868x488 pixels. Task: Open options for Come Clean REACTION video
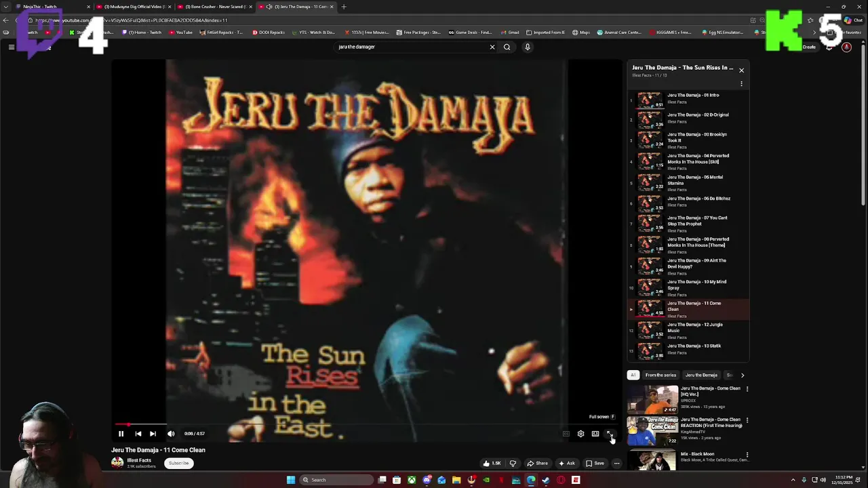tap(747, 420)
